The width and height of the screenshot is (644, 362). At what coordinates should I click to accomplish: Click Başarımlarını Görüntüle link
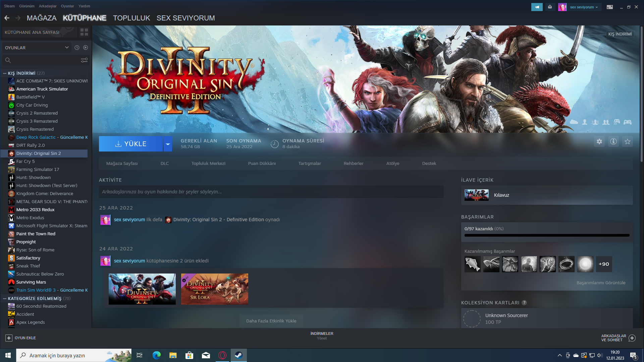pyautogui.click(x=601, y=283)
